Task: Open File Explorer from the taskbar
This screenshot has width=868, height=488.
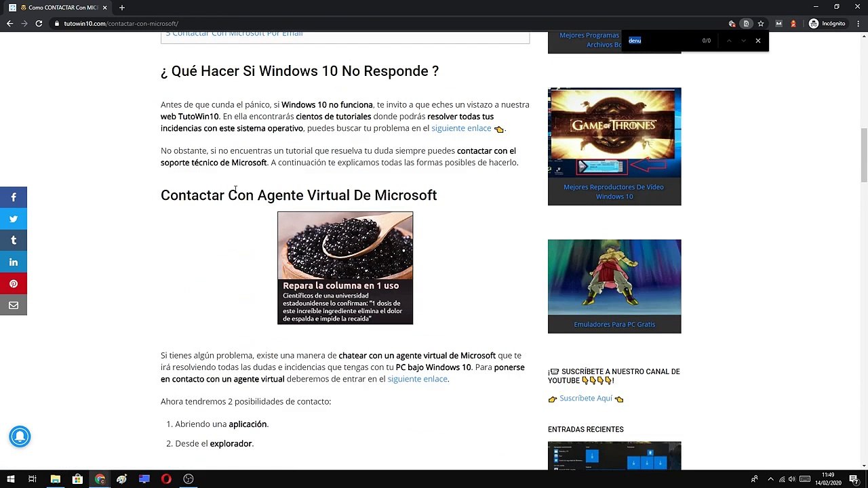Action: [56, 479]
